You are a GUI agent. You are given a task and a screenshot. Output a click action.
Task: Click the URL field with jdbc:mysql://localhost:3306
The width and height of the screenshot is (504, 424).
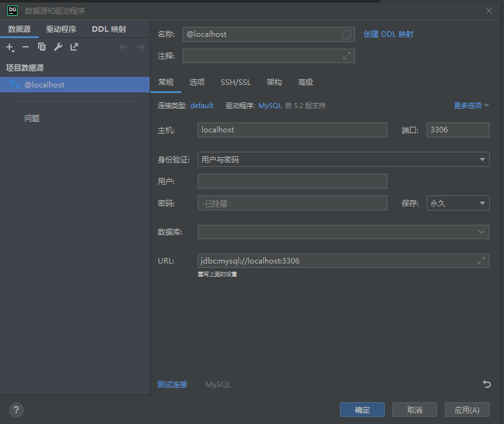[x=343, y=260]
